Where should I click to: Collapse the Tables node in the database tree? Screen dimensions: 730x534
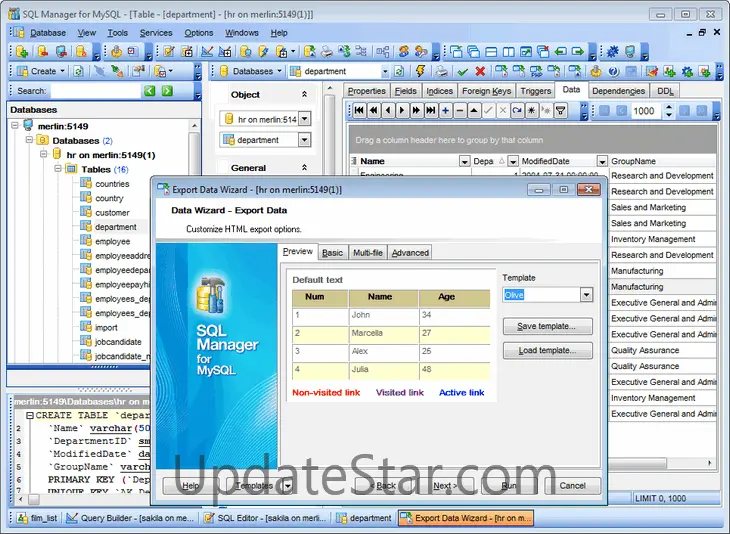tap(58, 169)
